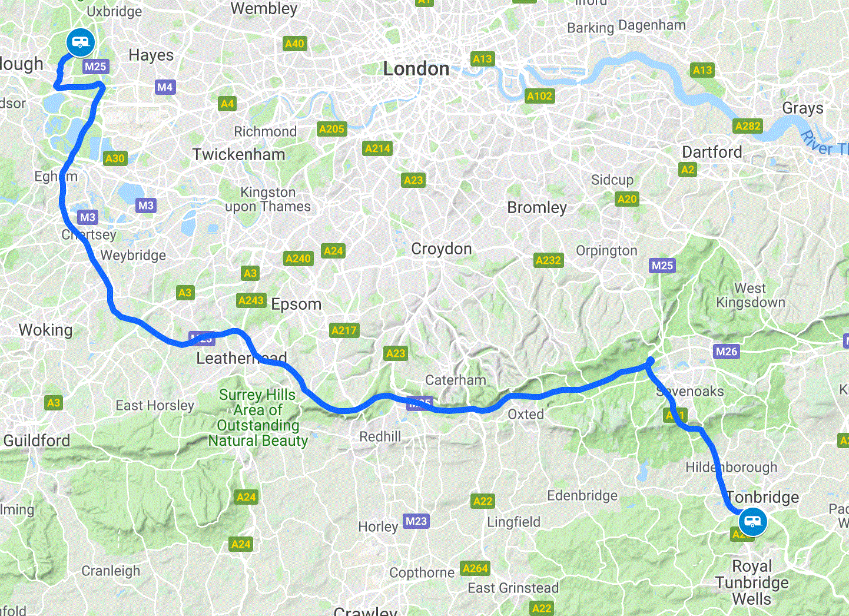Click the blue route endpoint dot near Sevenoaks
Image resolution: width=849 pixels, height=616 pixels.
pyautogui.click(x=650, y=361)
